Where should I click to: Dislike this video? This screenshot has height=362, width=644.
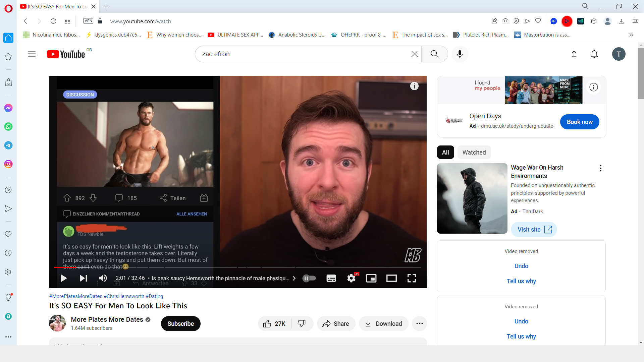coord(302,323)
